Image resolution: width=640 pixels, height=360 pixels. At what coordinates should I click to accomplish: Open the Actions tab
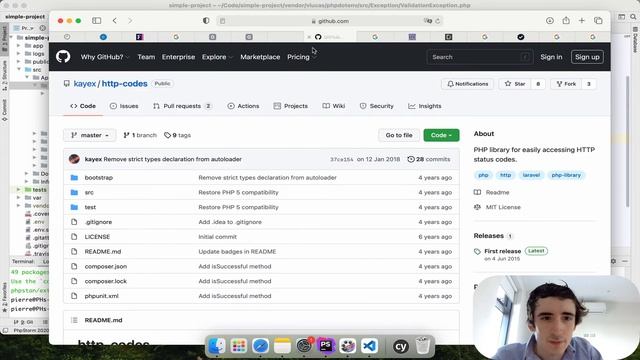(243, 106)
